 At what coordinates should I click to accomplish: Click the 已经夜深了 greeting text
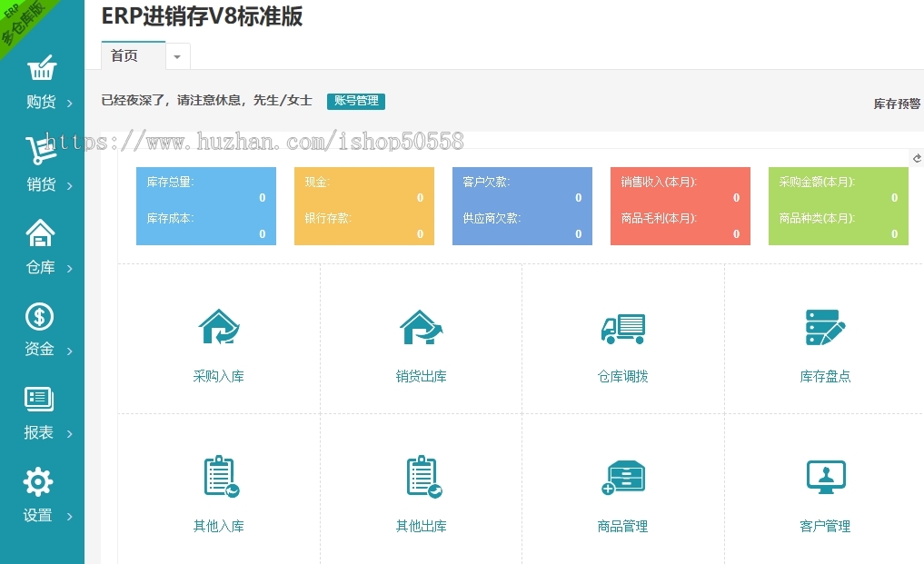tap(207, 100)
